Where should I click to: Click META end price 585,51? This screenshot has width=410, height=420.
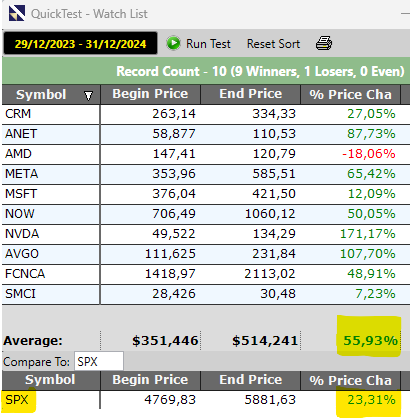coord(274,174)
